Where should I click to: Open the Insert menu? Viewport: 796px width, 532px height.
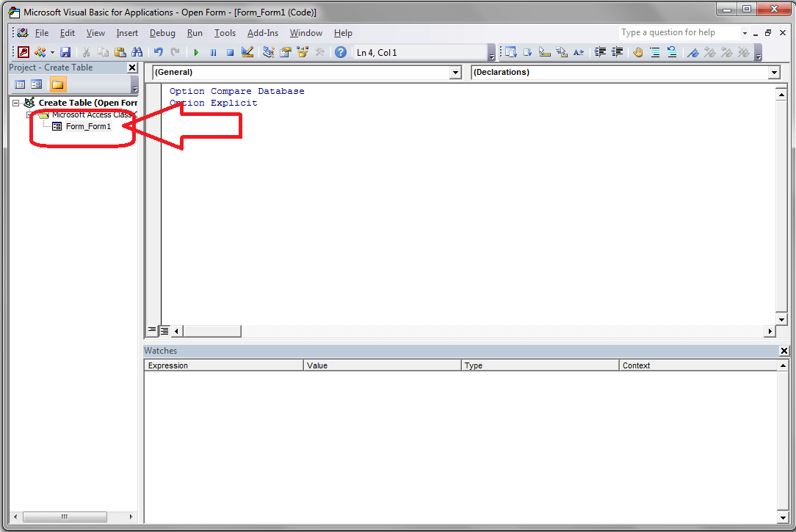[x=127, y=33]
